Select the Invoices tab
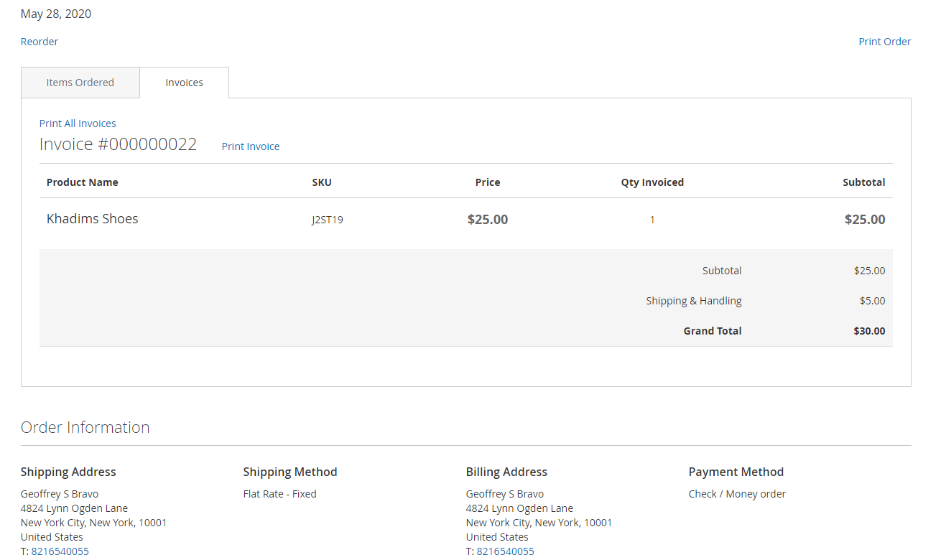Viewport: 941px width, 560px height. click(x=184, y=83)
